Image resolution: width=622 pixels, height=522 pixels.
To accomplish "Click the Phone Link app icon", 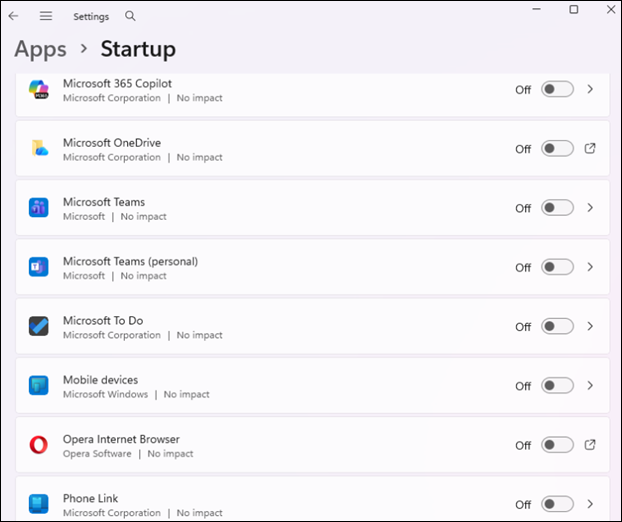I will coord(38,504).
